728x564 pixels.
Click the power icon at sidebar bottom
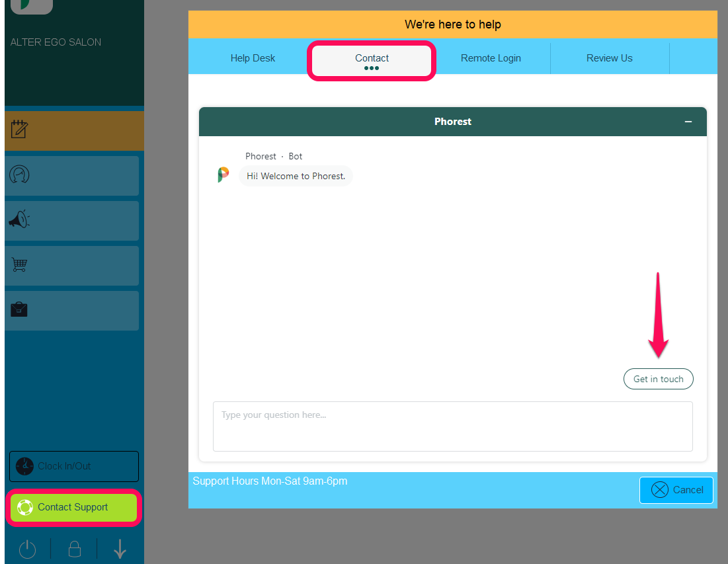click(x=27, y=549)
